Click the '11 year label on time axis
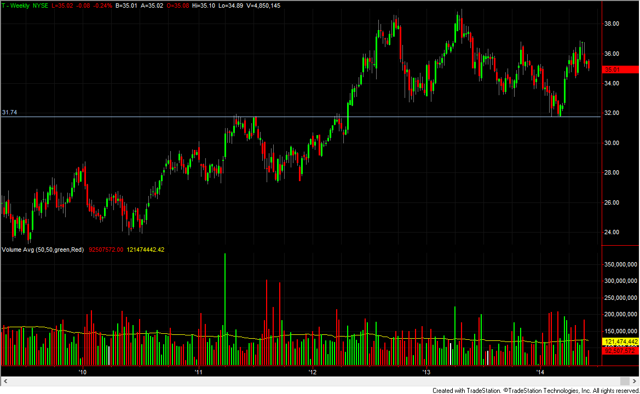This screenshot has width=640, height=394. [199, 372]
